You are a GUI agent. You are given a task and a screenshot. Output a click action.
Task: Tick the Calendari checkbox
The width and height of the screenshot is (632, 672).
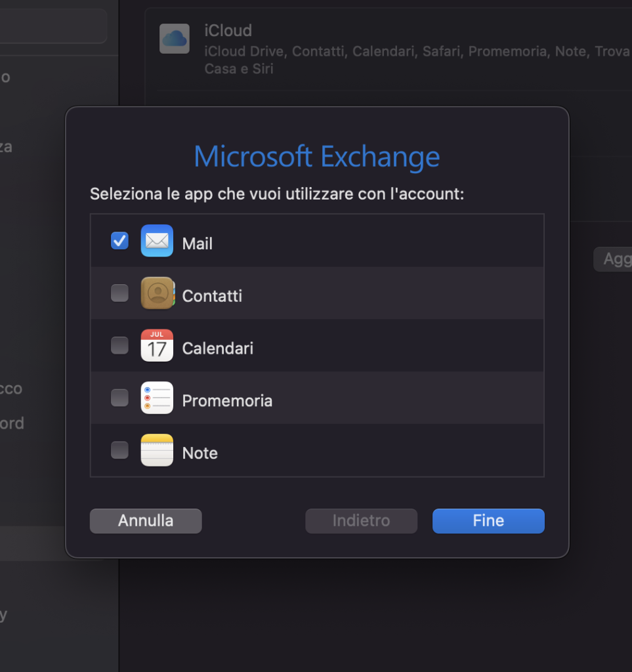click(119, 345)
